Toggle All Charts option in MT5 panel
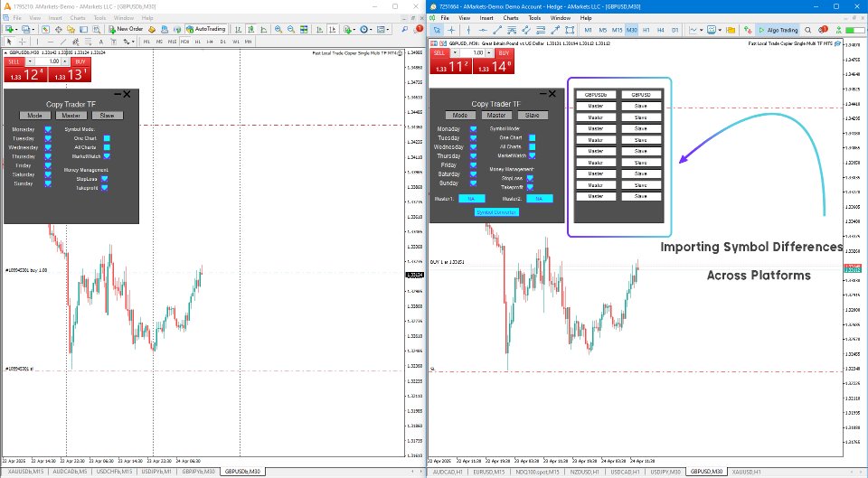Screen dimensions: 868x478 click(x=532, y=146)
